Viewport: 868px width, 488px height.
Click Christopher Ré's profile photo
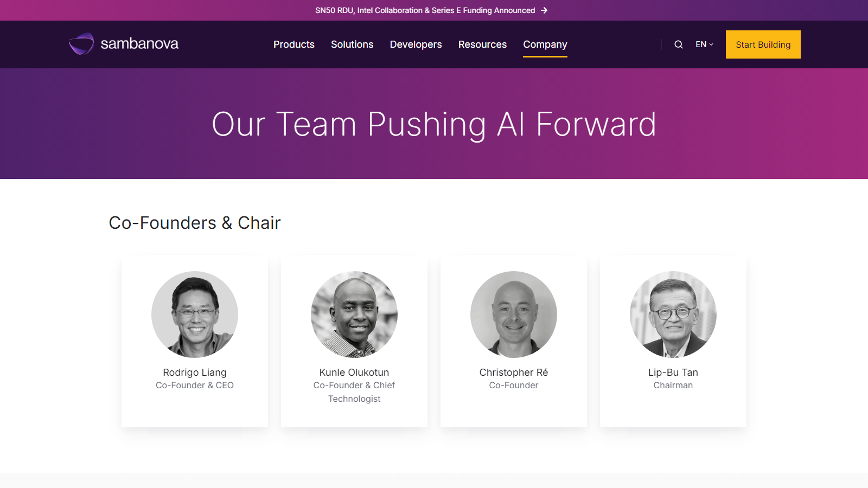[x=514, y=314]
